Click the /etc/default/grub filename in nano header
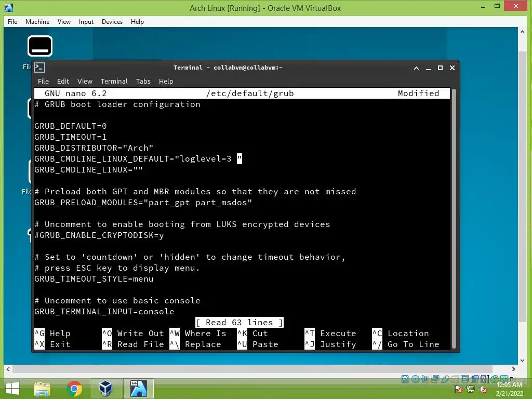The image size is (532, 399). tap(250, 94)
